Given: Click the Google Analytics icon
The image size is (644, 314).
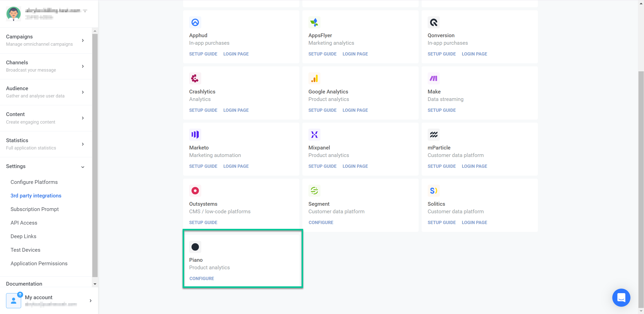Looking at the screenshot, I should pos(314,78).
